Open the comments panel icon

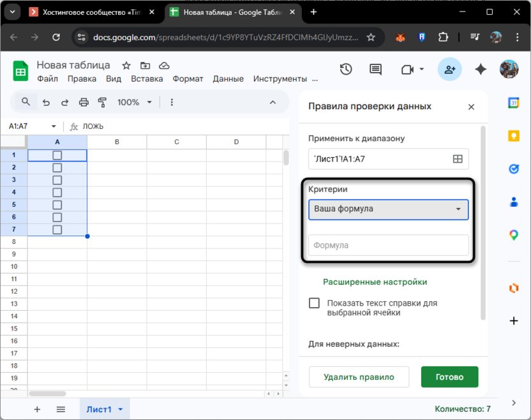[x=375, y=69]
